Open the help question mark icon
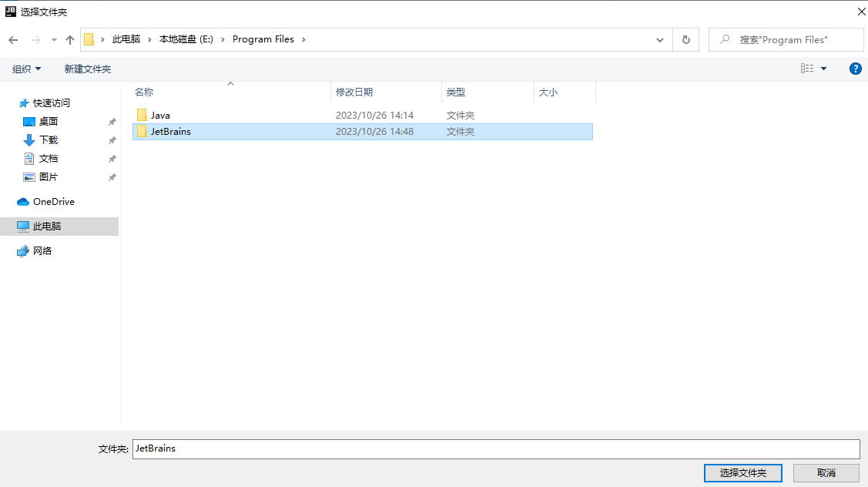 pos(855,69)
